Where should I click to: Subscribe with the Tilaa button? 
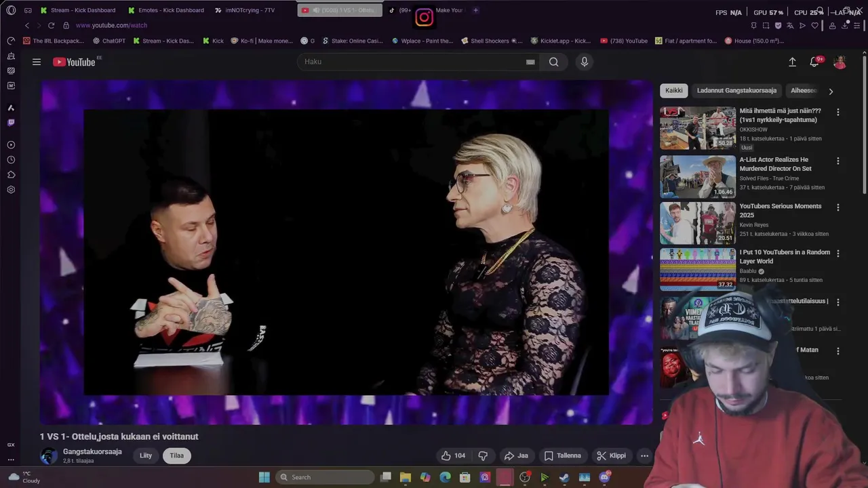point(177,455)
